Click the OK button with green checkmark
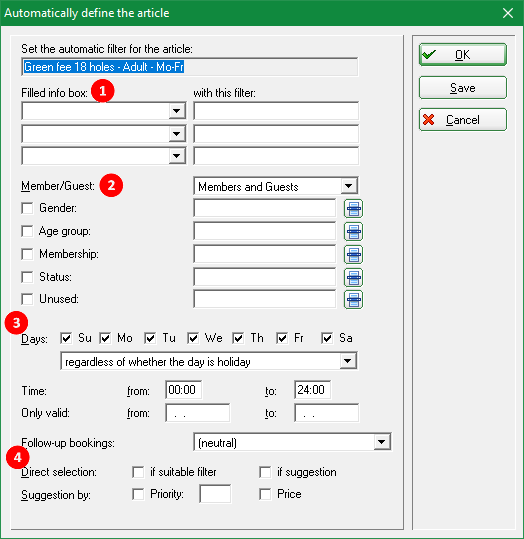The image size is (524, 539). coord(462,55)
